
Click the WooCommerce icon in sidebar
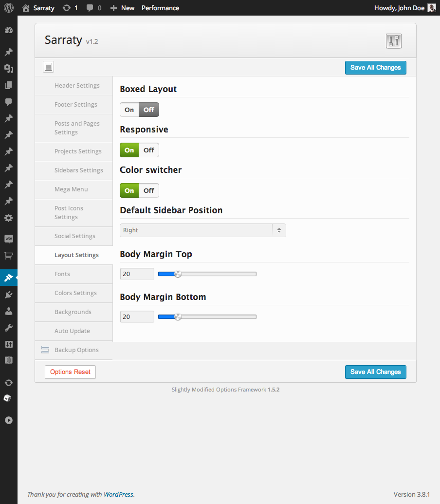click(x=9, y=239)
